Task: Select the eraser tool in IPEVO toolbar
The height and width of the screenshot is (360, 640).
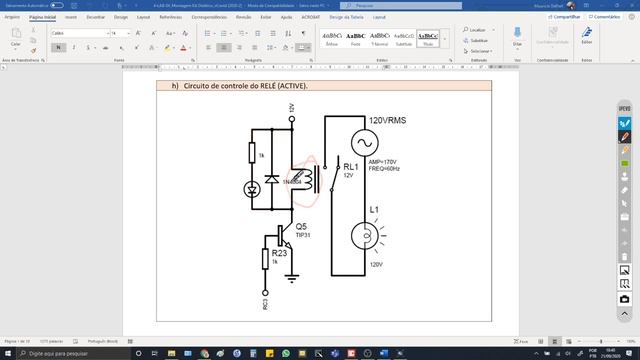Action: (x=624, y=190)
